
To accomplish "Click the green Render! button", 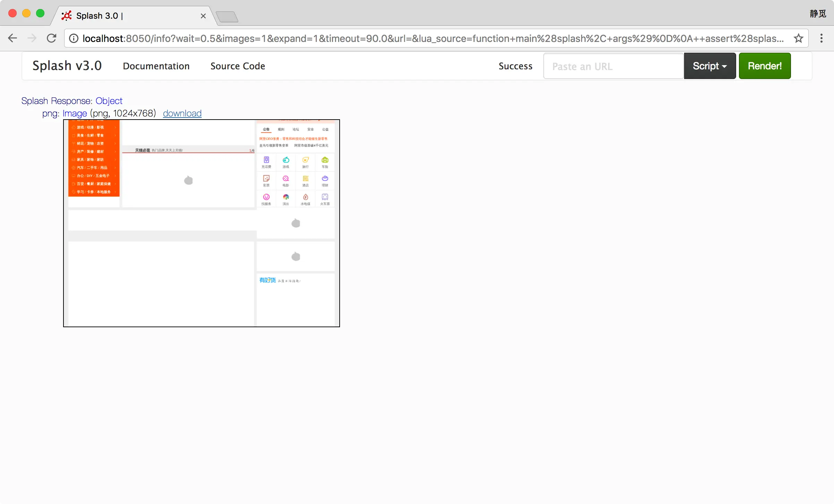I will [x=764, y=66].
